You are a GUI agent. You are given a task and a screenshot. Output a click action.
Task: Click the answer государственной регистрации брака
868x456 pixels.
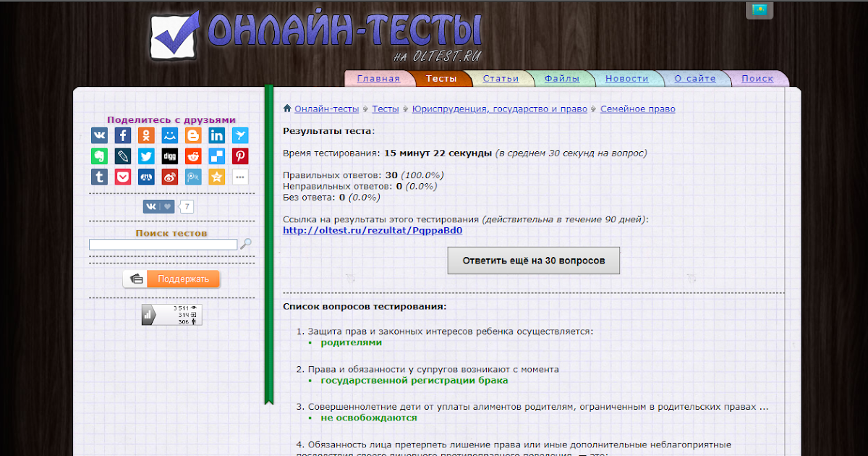coord(414,380)
